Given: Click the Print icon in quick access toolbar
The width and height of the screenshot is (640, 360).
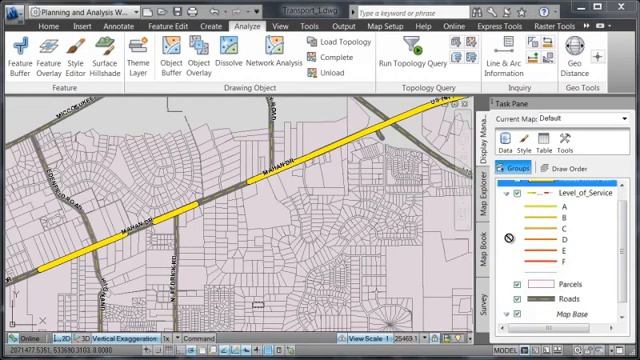Looking at the screenshot, I should click(x=192, y=12).
